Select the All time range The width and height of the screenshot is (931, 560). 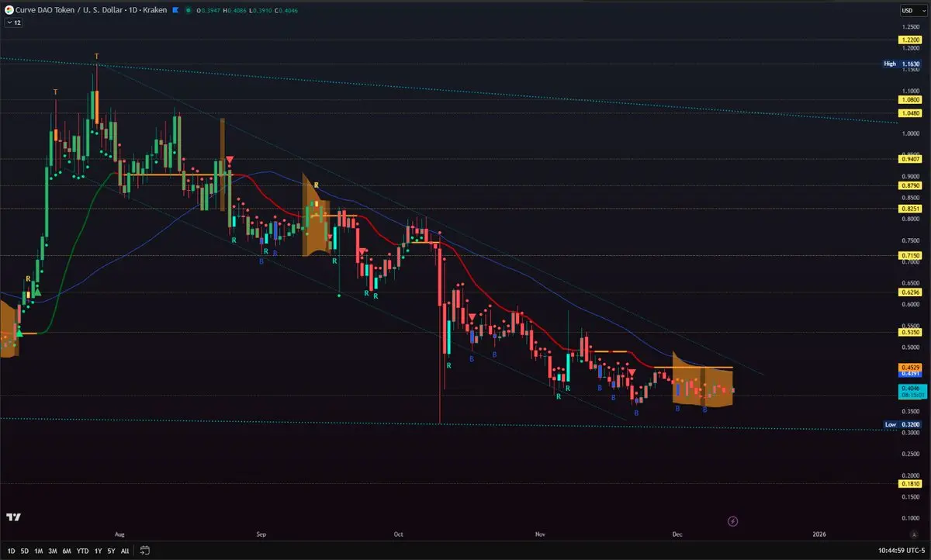point(125,551)
